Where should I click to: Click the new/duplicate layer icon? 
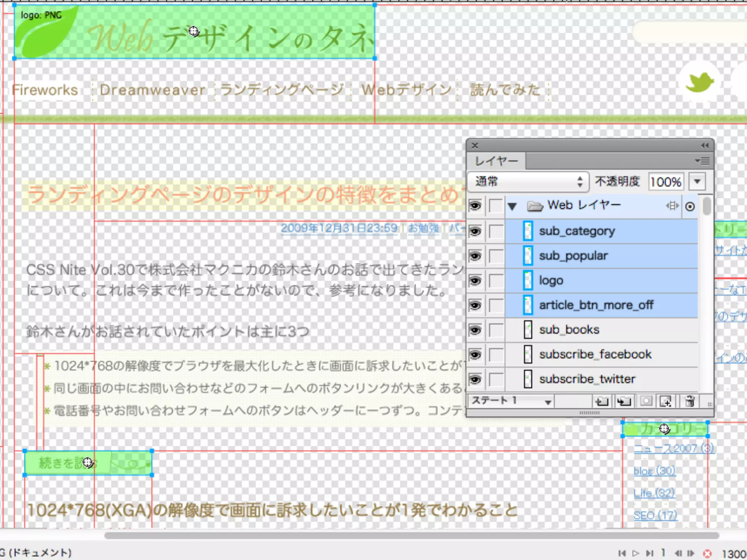[601, 402]
